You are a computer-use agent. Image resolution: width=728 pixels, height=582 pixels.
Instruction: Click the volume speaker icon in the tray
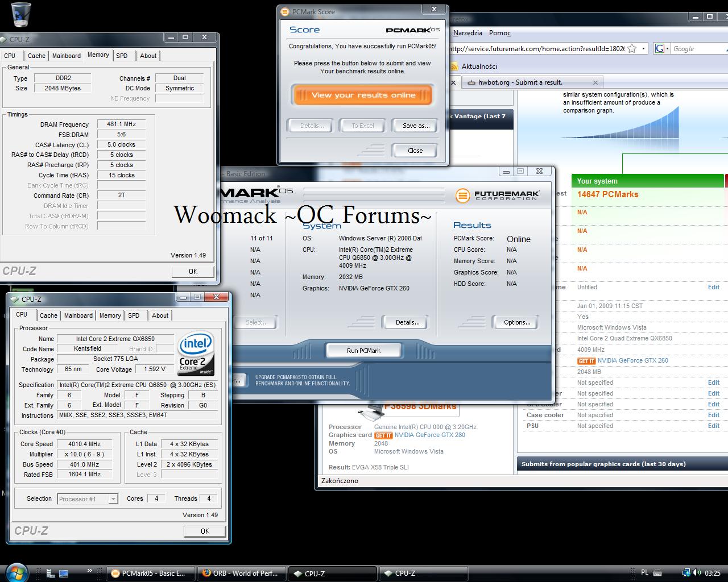(698, 573)
